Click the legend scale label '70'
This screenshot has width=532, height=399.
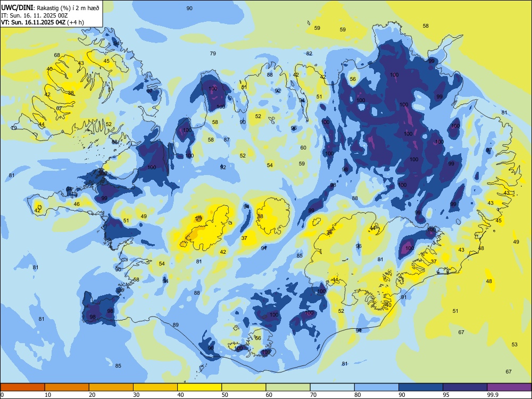pos(313,395)
